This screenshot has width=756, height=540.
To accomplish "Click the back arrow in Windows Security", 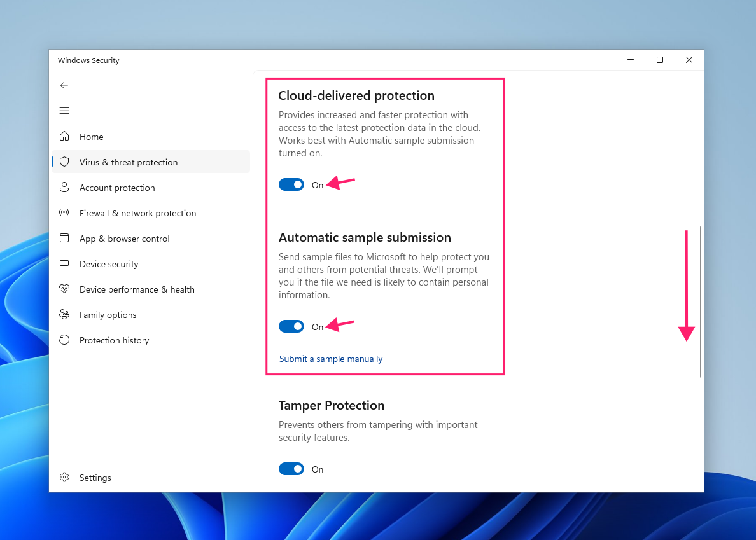I will [x=64, y=85].
